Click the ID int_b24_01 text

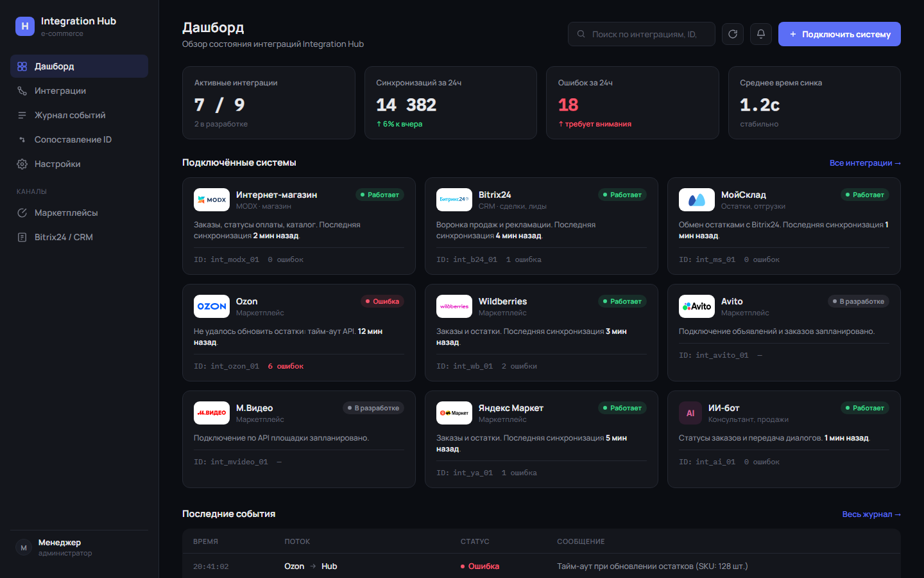466,259
